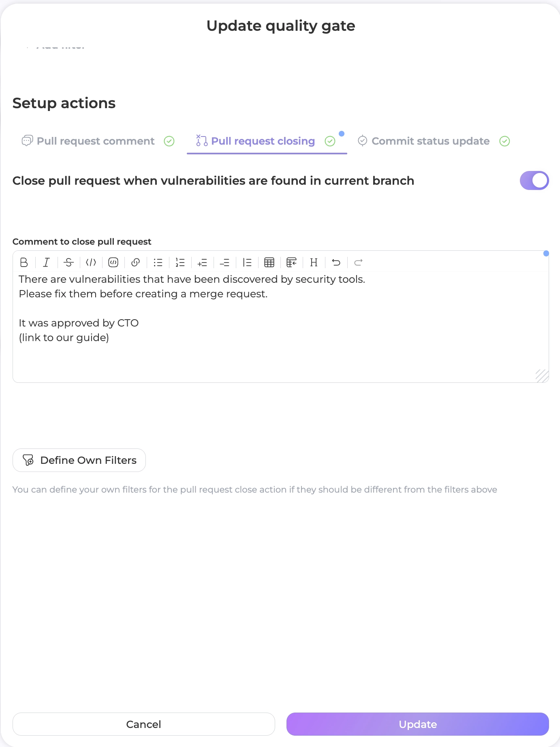Insert a hyperlink in the comment
The image size is (560, 747).
pyautogui.click(x=136, y=263)
